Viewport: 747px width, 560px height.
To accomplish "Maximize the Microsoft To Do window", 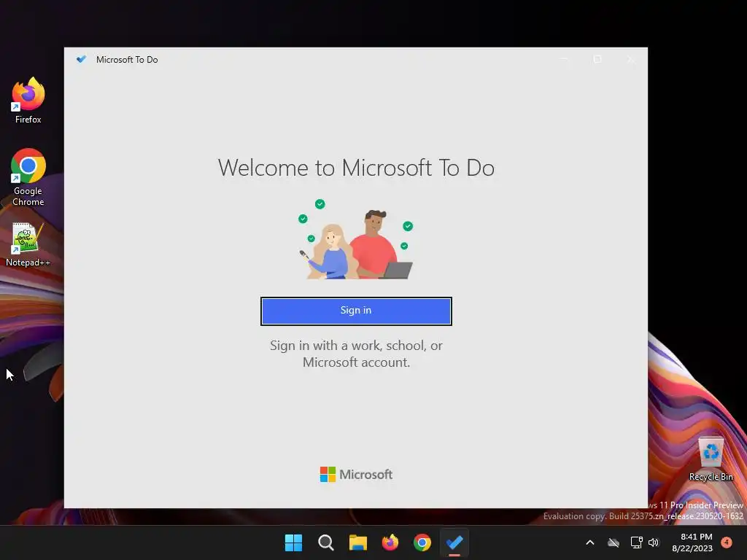I will [597, 59].
